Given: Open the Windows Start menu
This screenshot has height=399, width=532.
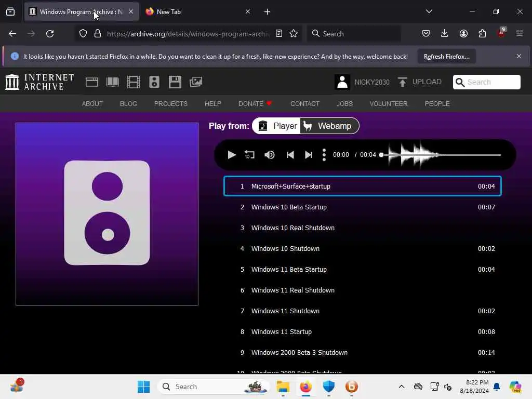Looking at the screenshot, I should [143, 387].
